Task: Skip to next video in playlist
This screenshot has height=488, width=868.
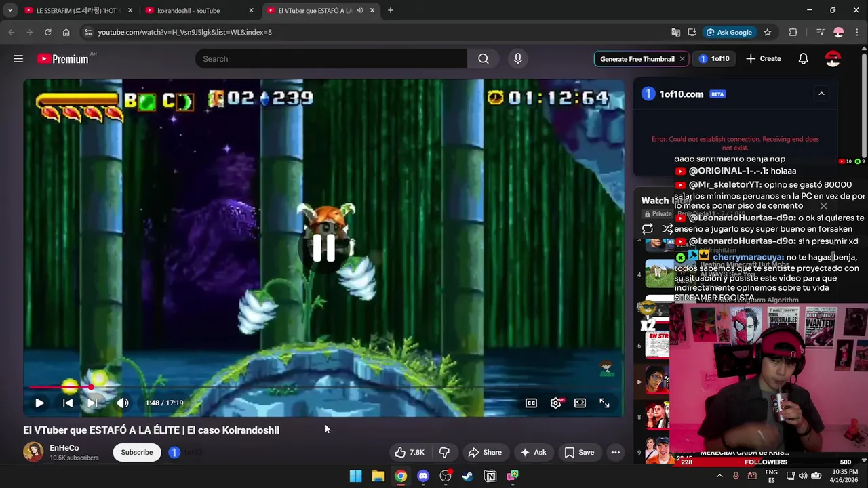Action: [x=92, y=403]
